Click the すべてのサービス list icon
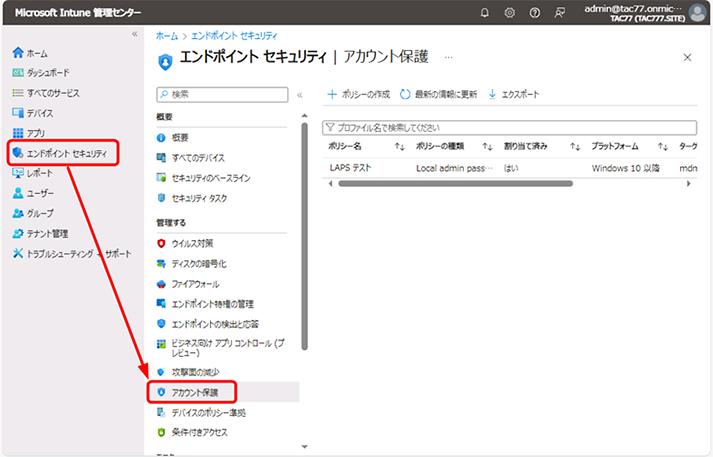 coord(18,93)
